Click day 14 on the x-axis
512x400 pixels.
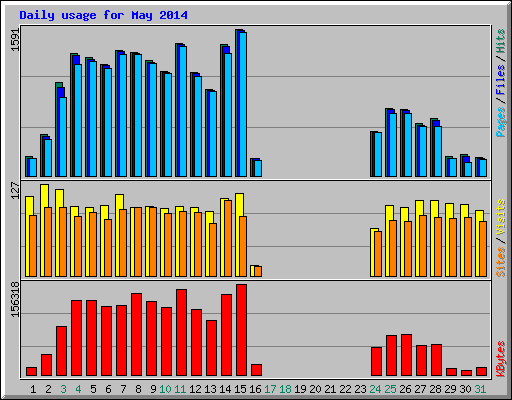click(225, 389)
